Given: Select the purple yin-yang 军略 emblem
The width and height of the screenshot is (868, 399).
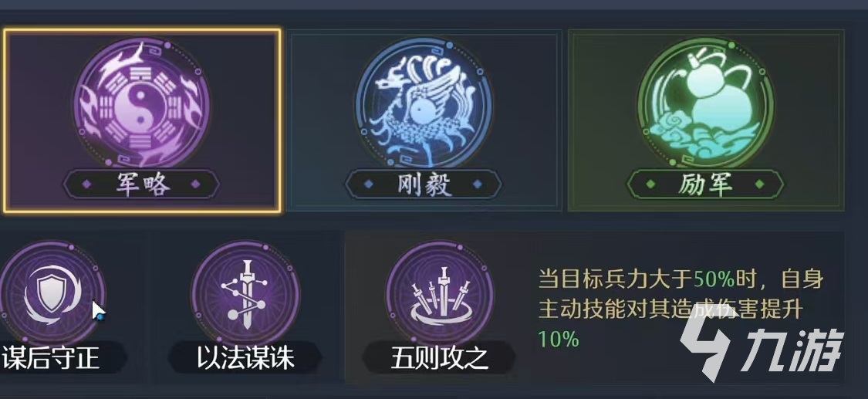Looking at the screenshot, I should (x=142, y=101).
